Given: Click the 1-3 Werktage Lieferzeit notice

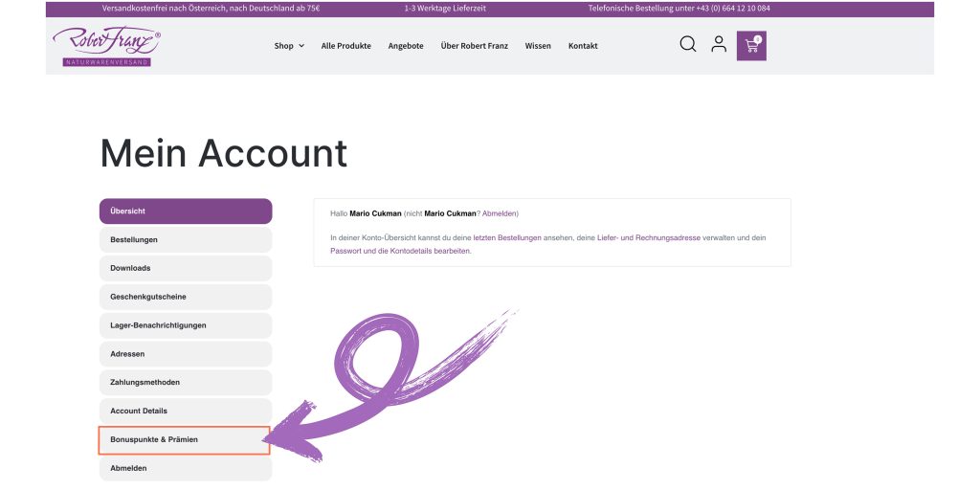Looking at the screenshot, I should (445, 9).
